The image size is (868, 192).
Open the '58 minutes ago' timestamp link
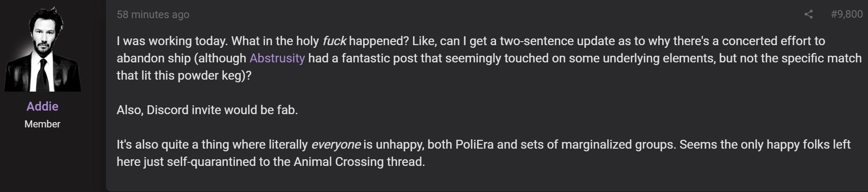pyautogui.click(x=153, y=15)
